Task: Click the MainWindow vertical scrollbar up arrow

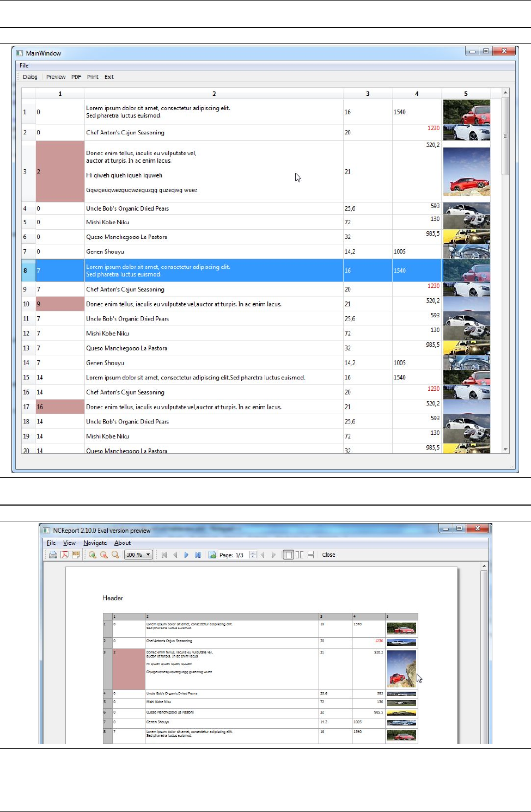Action: [x=505, y=93]
